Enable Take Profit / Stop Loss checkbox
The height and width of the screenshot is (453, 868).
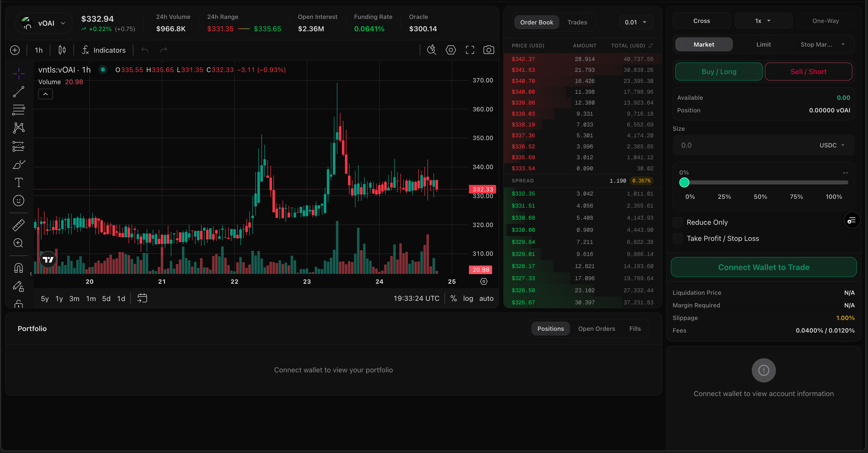[678, 239]
